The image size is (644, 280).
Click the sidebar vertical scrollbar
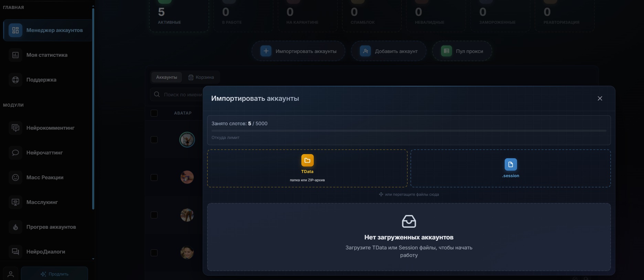point(93,108)
